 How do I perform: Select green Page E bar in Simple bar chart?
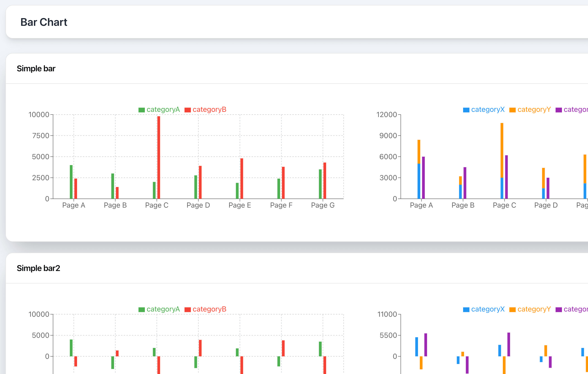(237, 191)
